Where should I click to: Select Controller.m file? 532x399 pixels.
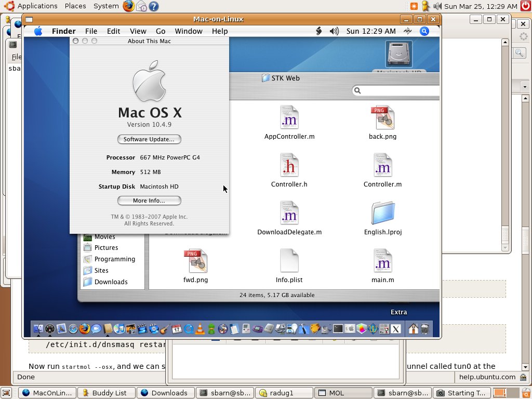(383, 170)
